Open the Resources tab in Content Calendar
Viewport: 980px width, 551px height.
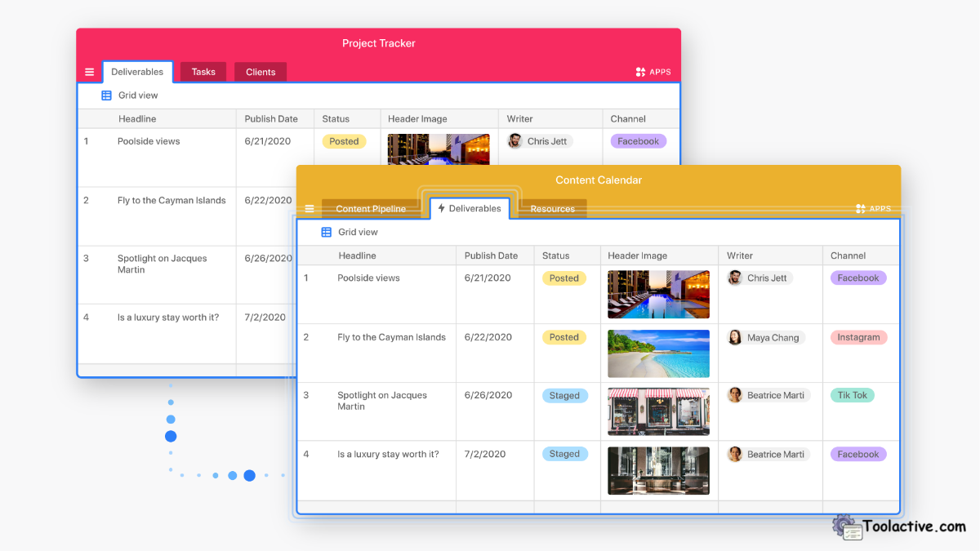[552, 208]
